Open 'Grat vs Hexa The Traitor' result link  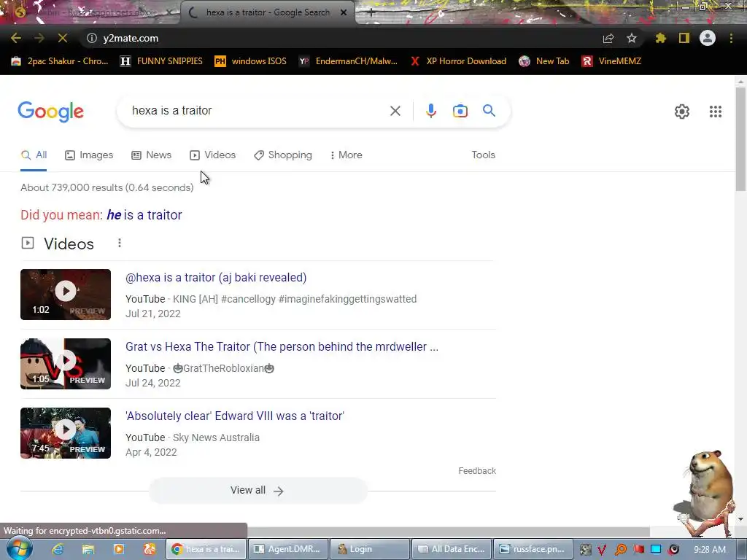click(x=282, y=346)
